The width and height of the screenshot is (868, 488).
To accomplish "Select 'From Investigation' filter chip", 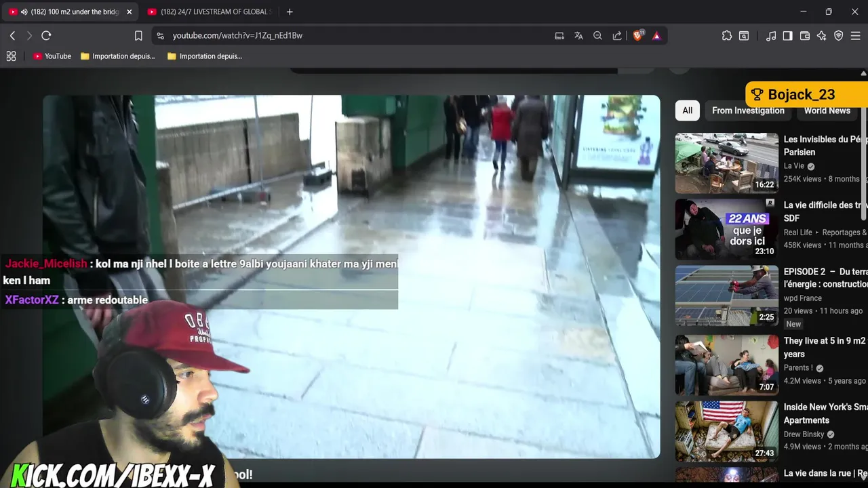I will 748,110.
